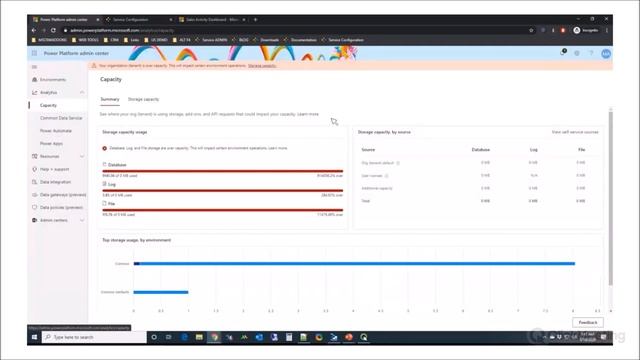Click the site lock icon in address bar
The image size is (640, 360).
[x=65, y=30]
